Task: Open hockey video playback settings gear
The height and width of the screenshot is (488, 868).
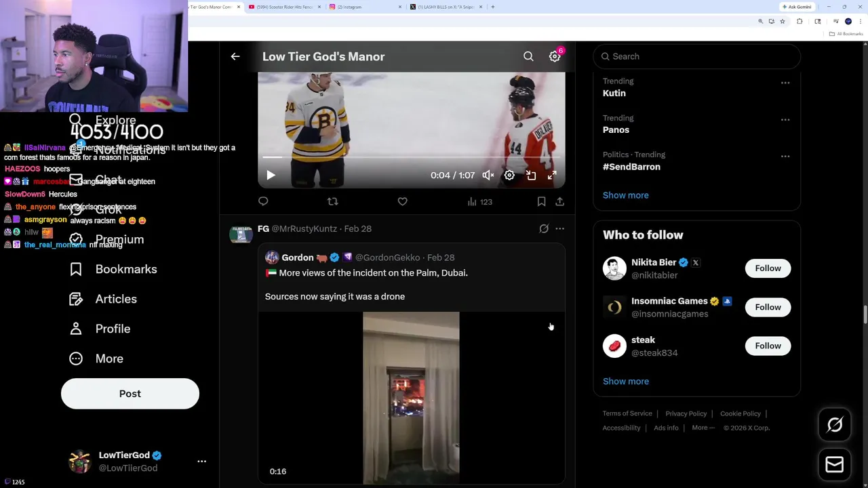Action: 509,176
